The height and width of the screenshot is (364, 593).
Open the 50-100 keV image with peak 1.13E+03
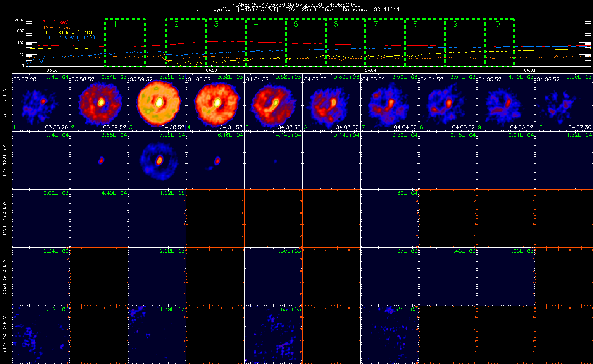pos(41,334)
